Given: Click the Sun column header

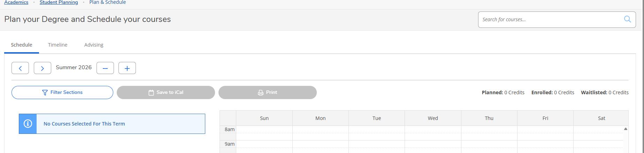Looking at the screenshot, I should tap(264, 118).
